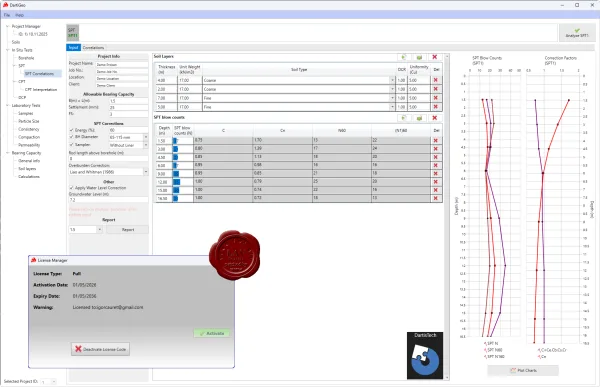Click the Groundwater Level input field

click(108, 200)
